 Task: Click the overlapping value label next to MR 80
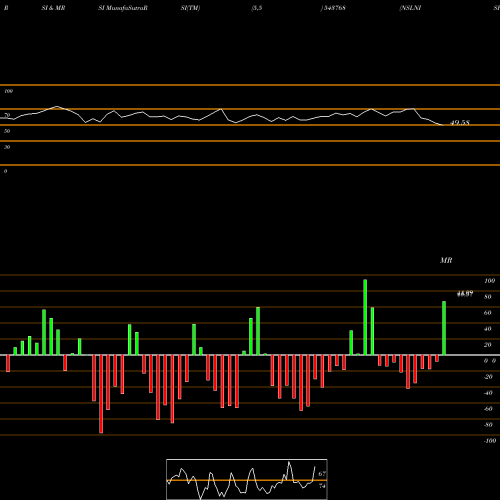point(465,294)
